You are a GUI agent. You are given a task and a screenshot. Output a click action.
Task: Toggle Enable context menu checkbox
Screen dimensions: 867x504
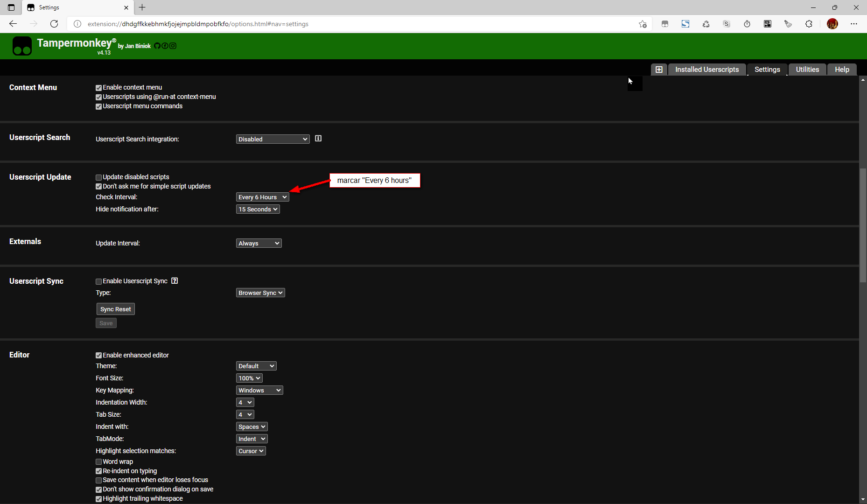point(98,88)
